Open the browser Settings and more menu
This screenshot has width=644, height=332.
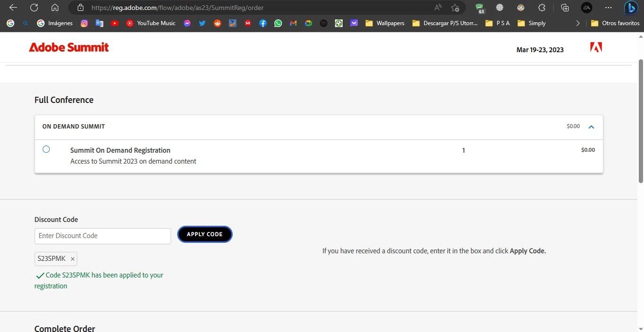tap(608, 8)
